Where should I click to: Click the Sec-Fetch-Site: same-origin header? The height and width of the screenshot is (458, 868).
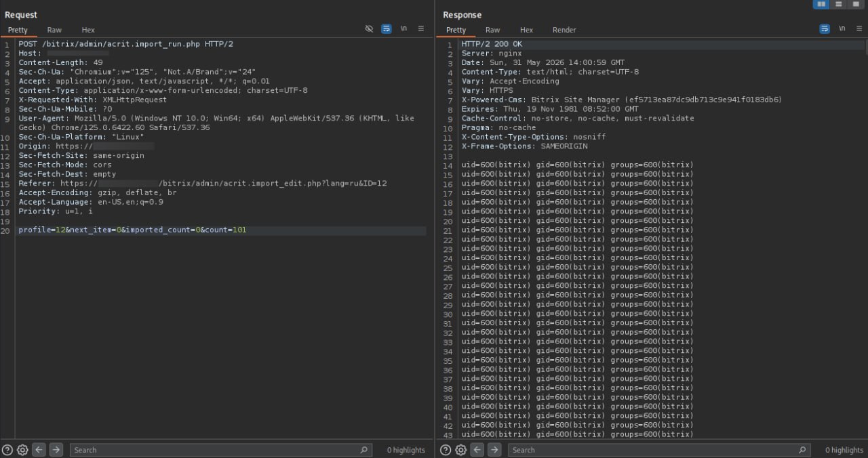coord(81,156)
